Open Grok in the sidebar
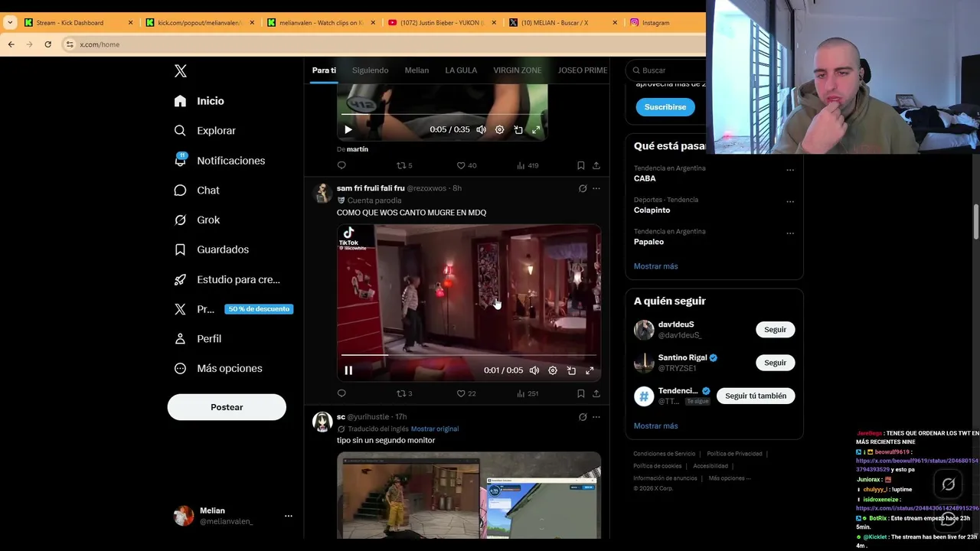The width and height of the screenshot is (980, 551). 196,220
